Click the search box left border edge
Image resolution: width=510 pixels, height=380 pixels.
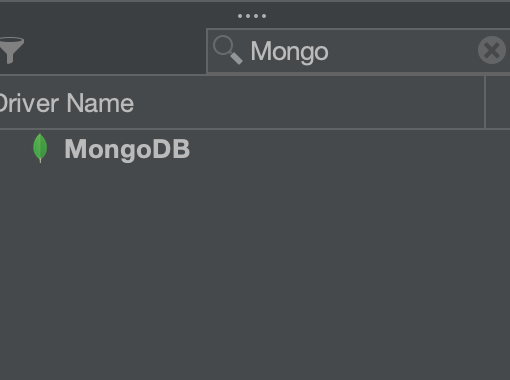pos(207,51)
